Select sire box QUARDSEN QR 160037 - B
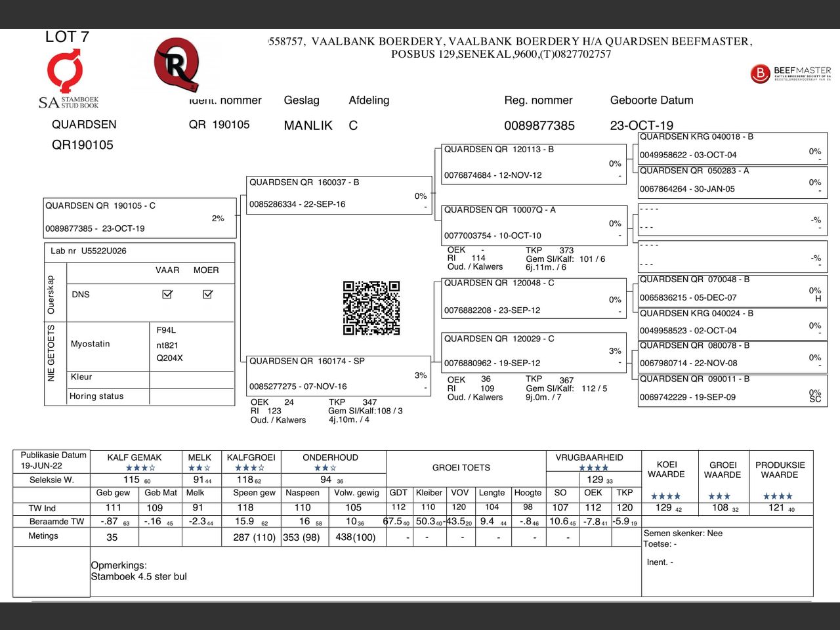 tap(339, 194)
